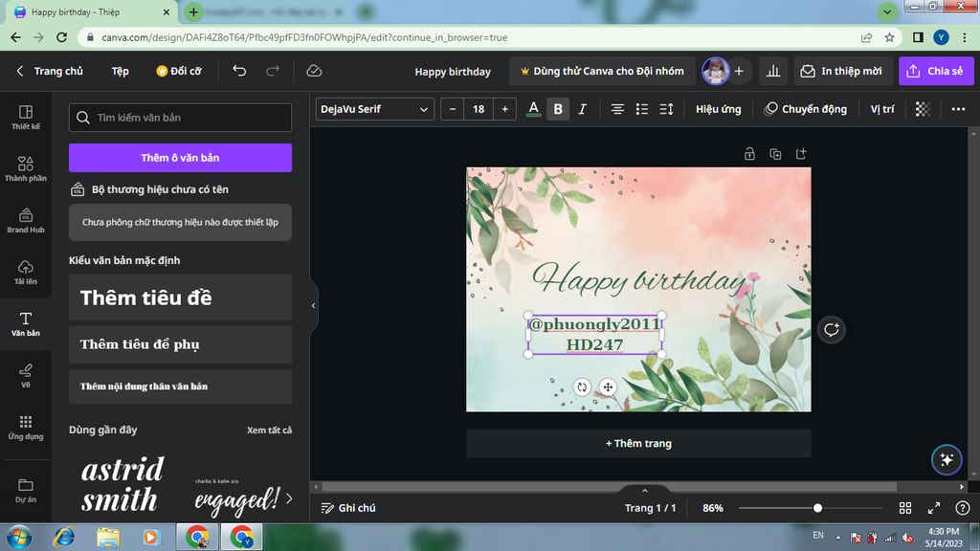Open Internet Explorer from the taskbar

(64, 537)
